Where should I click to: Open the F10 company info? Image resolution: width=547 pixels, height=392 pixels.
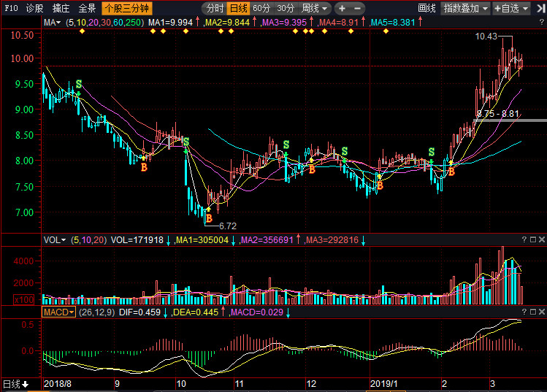tap(11, 8)
